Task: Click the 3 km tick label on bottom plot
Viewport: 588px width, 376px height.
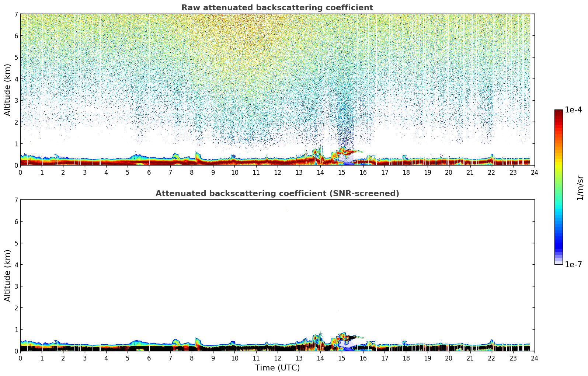Action: pyautogui.click(x=16, y=286)
